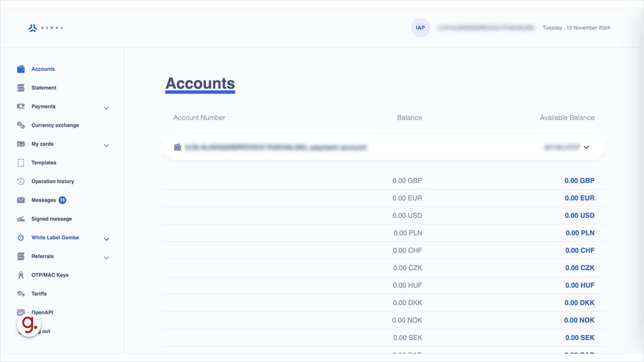Expand the My cards submenu chevron
Image resolution: width=644 pixels, height=362 pixels.
tap(106, 145)
